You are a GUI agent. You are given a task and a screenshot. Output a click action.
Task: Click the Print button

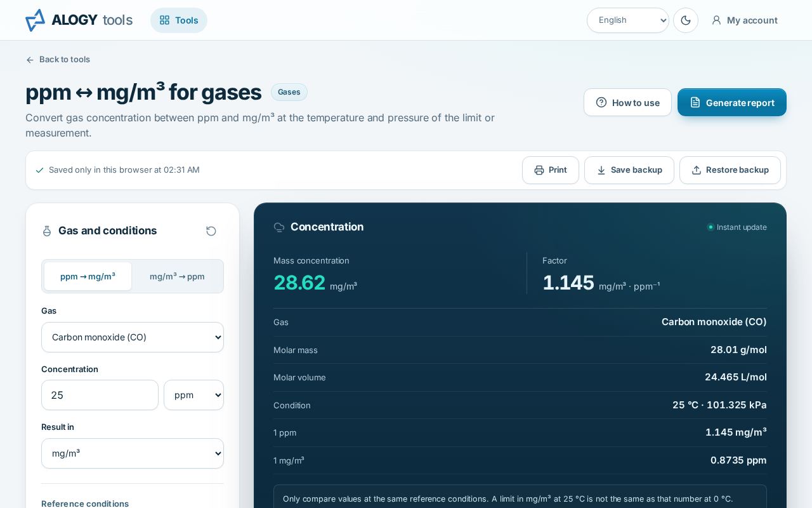pos(551,170)
